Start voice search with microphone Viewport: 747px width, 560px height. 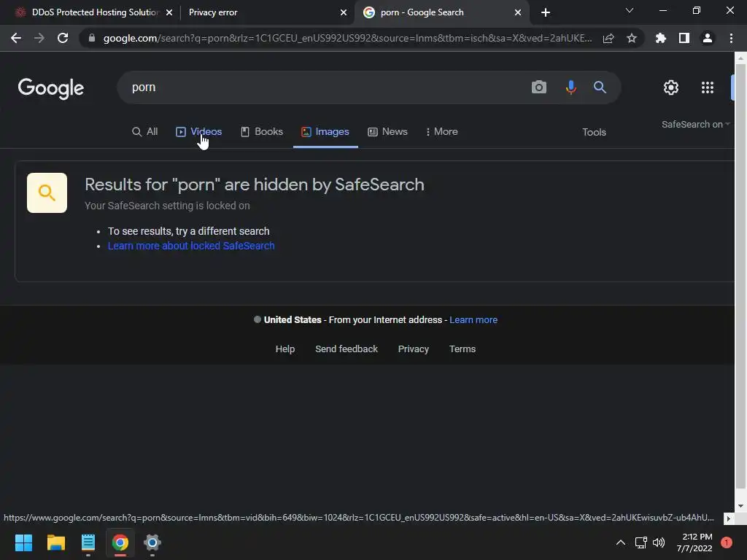pos(570,87)
